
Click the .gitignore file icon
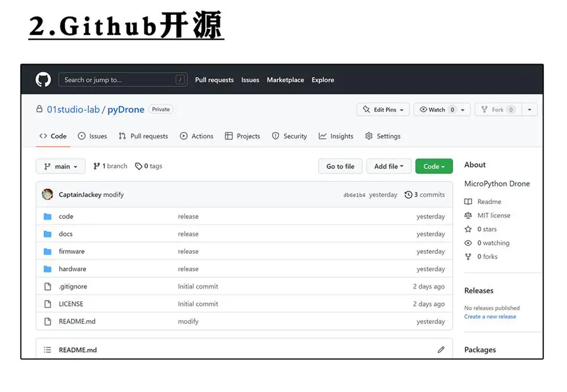point(48,287)
